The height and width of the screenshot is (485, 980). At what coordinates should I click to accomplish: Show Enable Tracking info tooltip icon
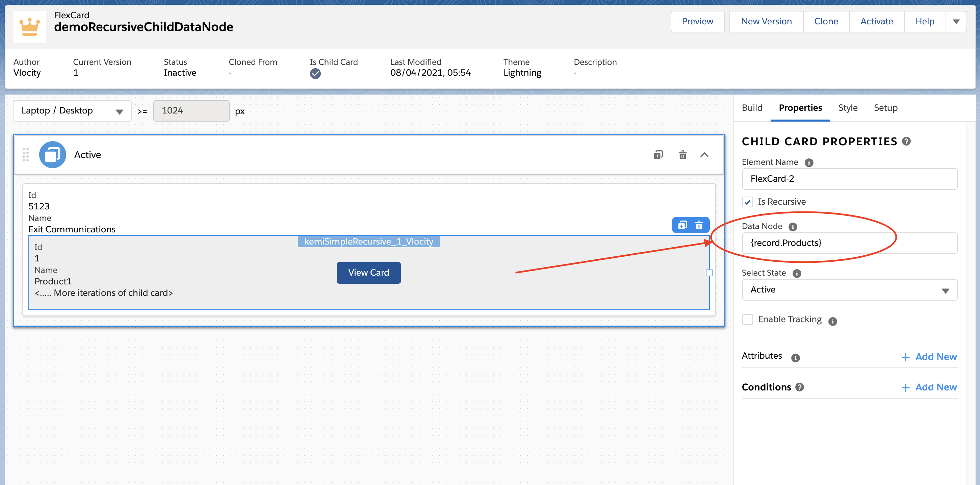pyautogui.click(x=832, y=322)
